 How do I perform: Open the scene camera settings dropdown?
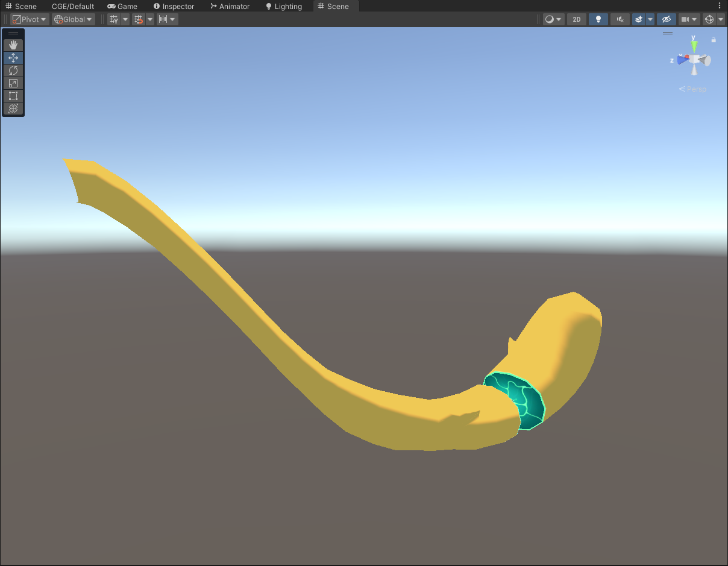click(x=689, y=19)
